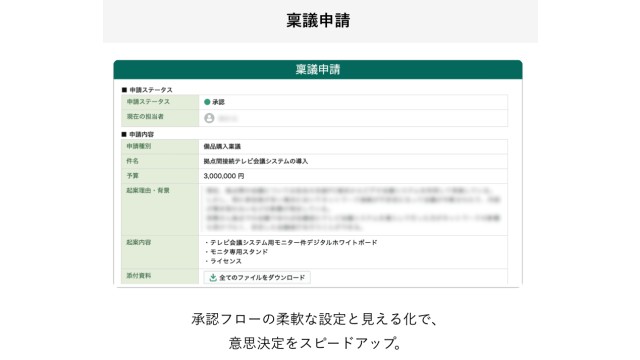Click the green 稟議申請 form header

318,69
